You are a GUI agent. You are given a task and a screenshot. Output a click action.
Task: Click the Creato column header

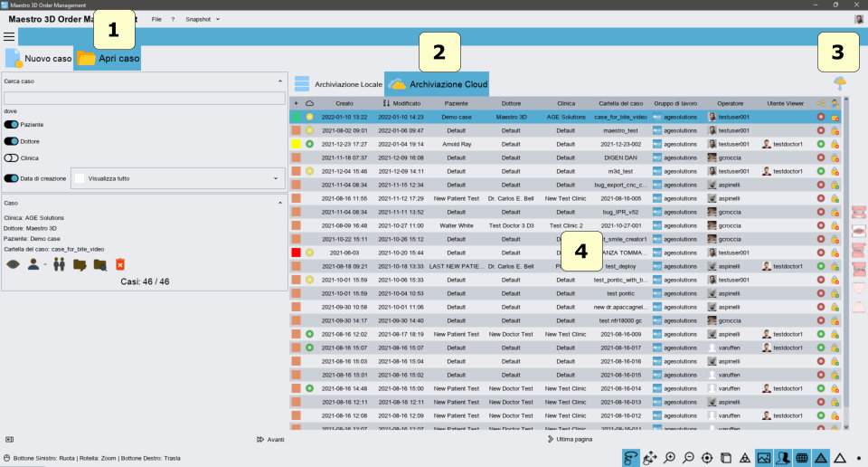coord(344,103)
